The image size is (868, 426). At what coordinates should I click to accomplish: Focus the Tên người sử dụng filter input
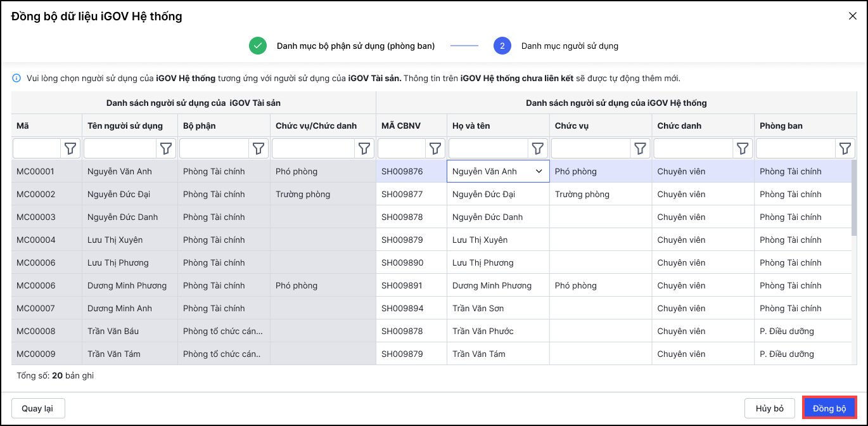pos(120,148)
